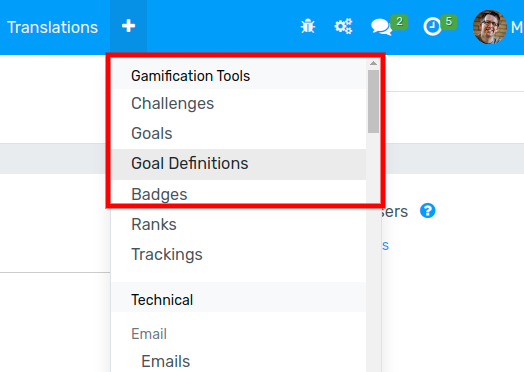Screen dimensions: 524x372
Task: Click the Gamification Tools header
Action: point(190,76)
